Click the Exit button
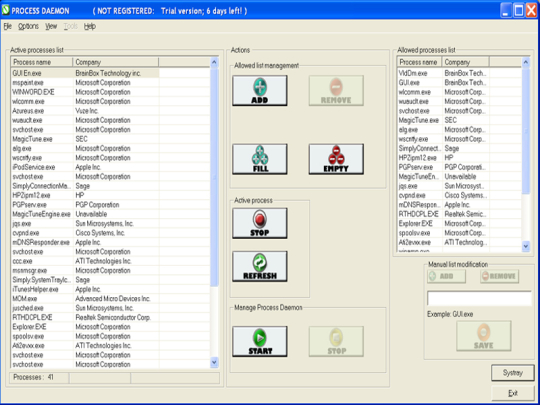 coord(513,393)
